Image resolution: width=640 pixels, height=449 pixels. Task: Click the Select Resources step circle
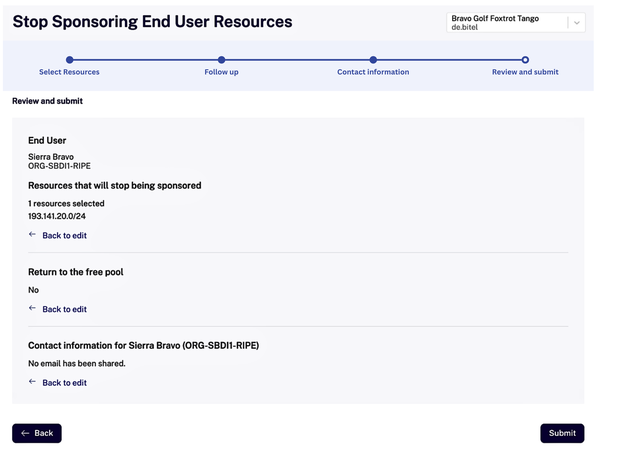(x=69, y=60)
